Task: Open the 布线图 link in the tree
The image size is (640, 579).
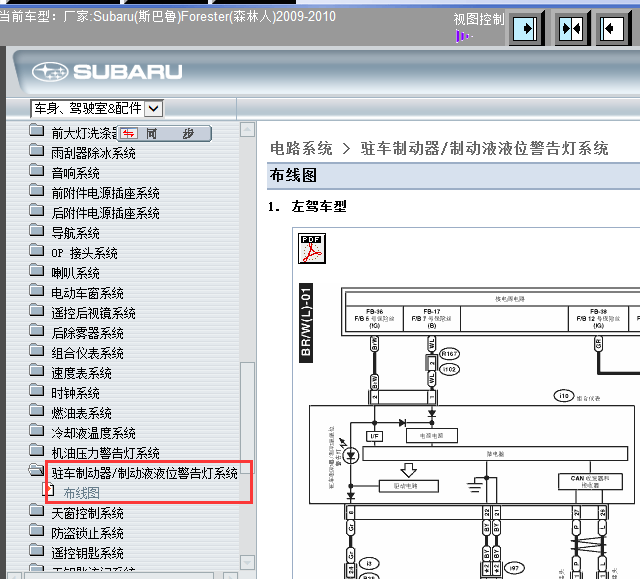Action: click(82, 493)
